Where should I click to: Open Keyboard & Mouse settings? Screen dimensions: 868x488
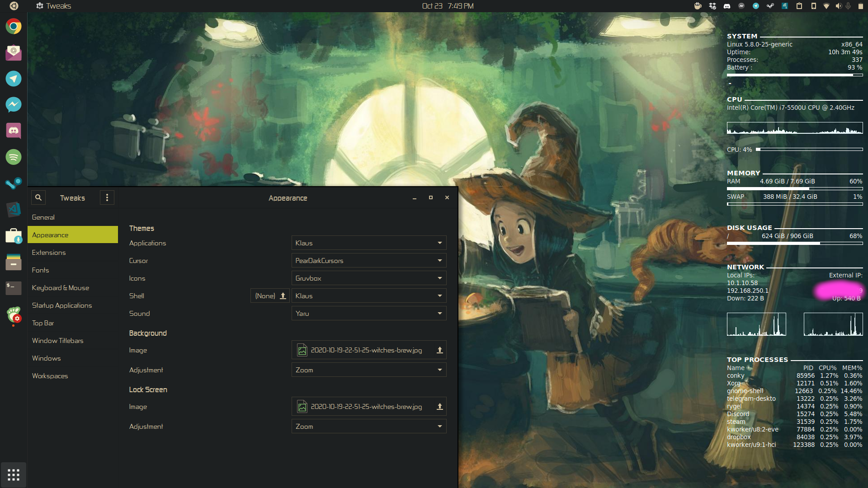(x=73, y=288)
